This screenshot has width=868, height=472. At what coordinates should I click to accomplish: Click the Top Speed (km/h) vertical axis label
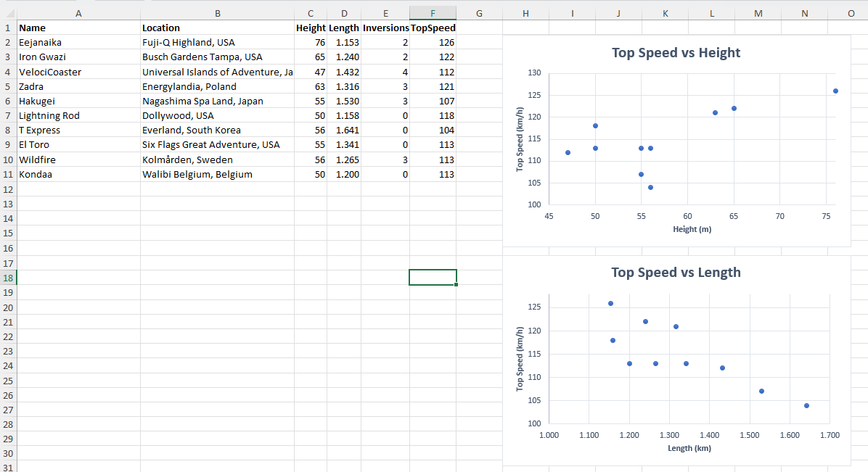point(520,139)
